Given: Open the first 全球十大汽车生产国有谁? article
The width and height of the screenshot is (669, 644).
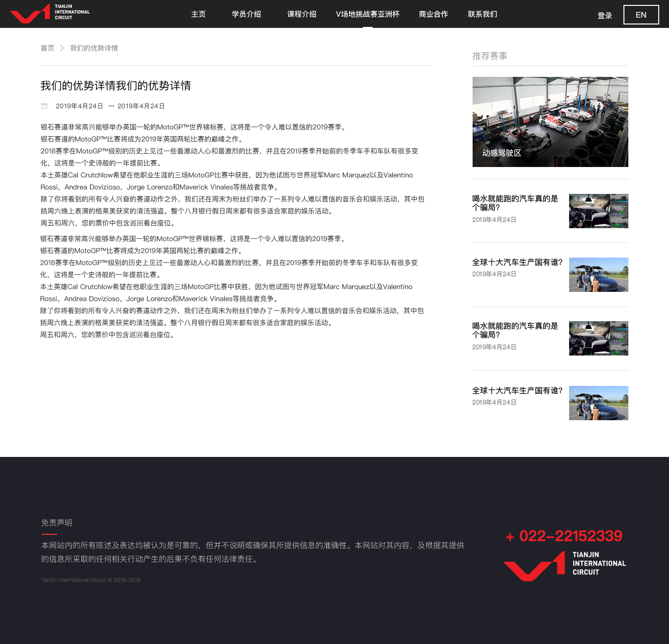Looking at the screenshot, I should pyautogui.click(x=517, y=262).
